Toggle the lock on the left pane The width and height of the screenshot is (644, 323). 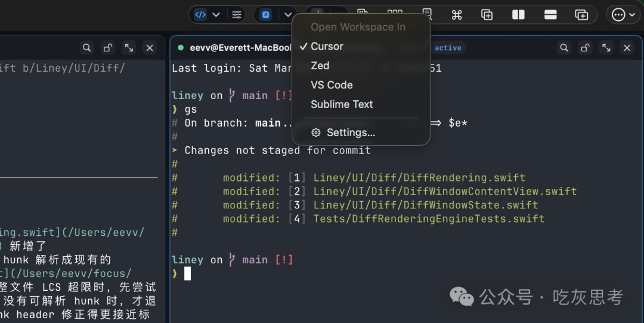pos(107,48)
